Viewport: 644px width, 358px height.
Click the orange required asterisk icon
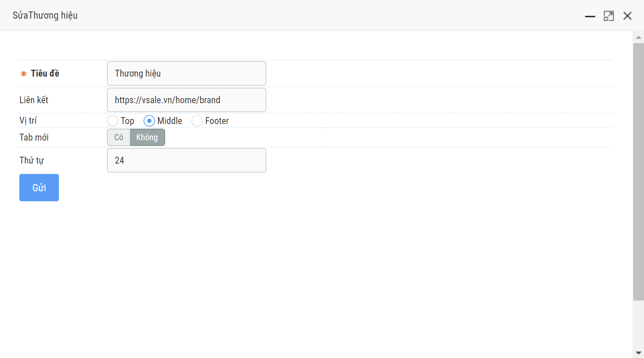(x=24, y=74)
